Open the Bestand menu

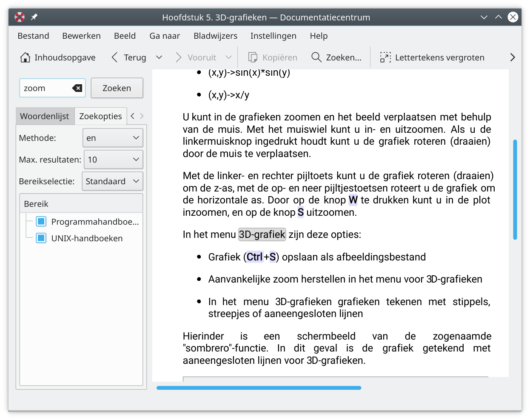34,36
